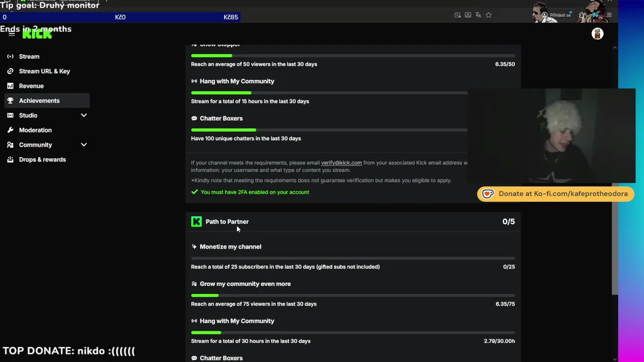Click the Achievements trophy icon
644x362 pixels.
tap(10, 101)
